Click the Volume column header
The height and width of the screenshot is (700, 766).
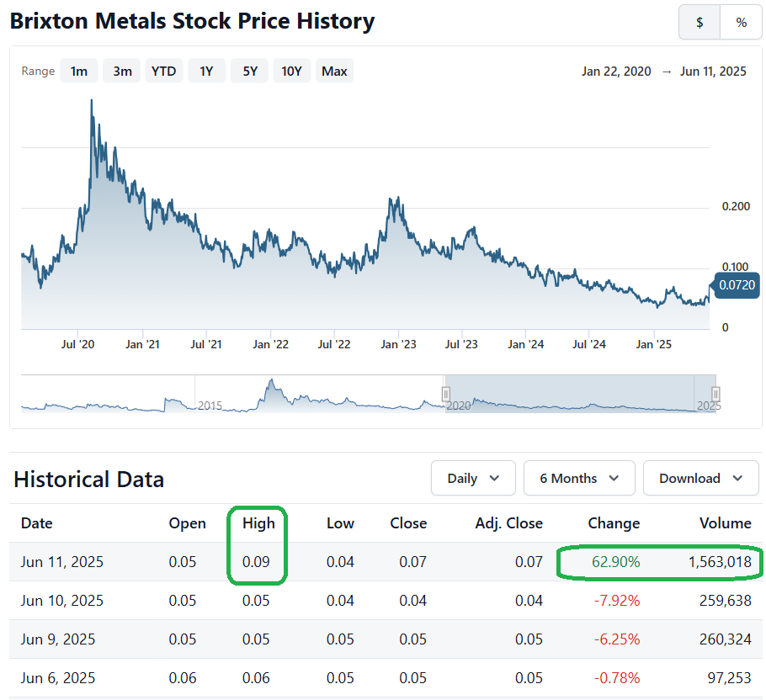pos(725,523)
